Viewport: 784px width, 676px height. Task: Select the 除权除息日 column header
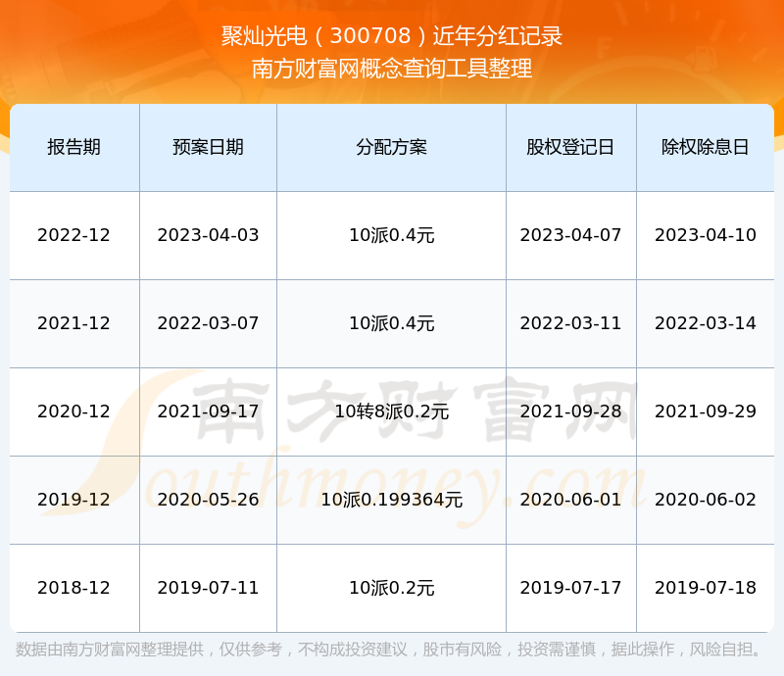(705, 147)
